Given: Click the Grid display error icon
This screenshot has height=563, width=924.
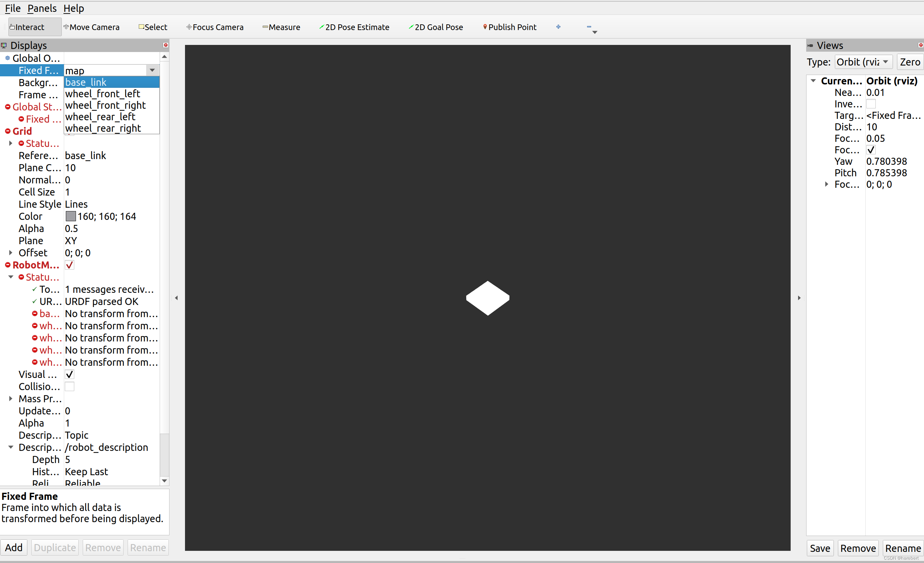Looking at the screenshot, I should (x=7, y=131).
